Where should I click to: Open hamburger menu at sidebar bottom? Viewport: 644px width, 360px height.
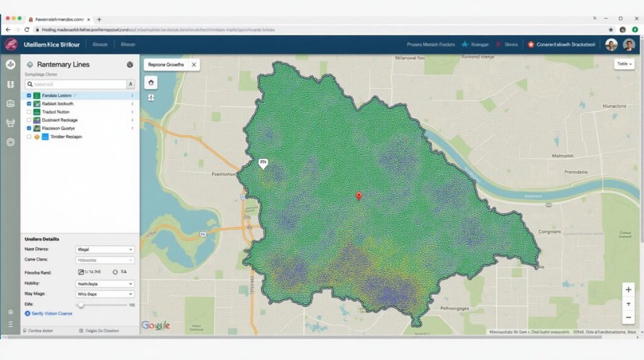pos(11,324)
